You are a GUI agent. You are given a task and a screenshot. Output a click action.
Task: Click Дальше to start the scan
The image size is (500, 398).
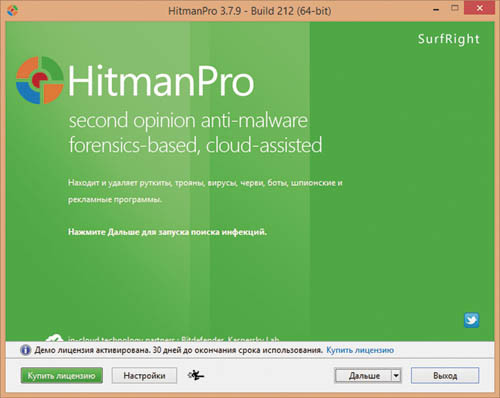coord(363,376)
